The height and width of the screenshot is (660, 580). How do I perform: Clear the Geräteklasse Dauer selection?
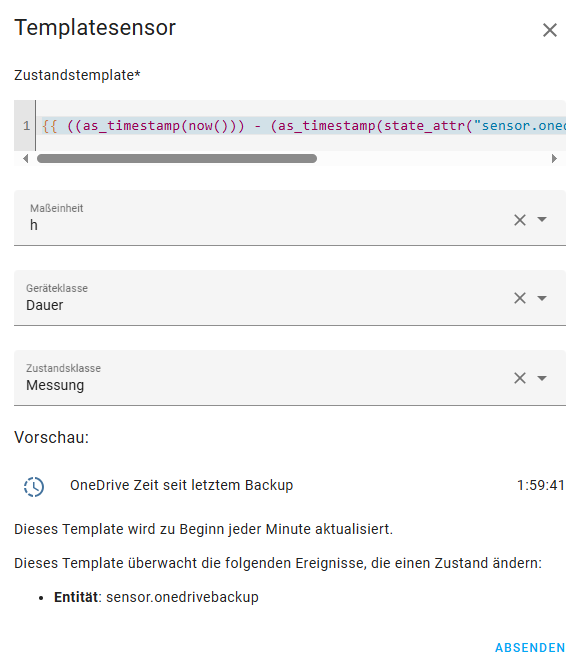pyautogui.click(x=520, y=298)
